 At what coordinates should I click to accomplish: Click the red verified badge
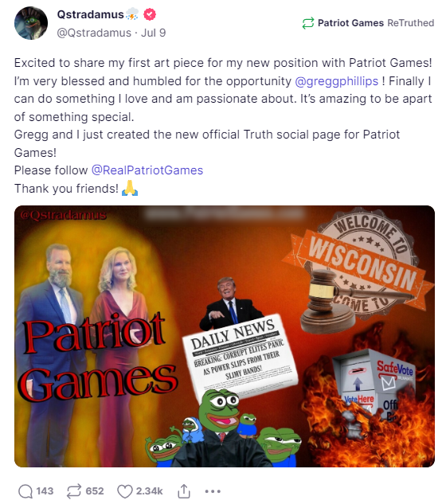150,14
